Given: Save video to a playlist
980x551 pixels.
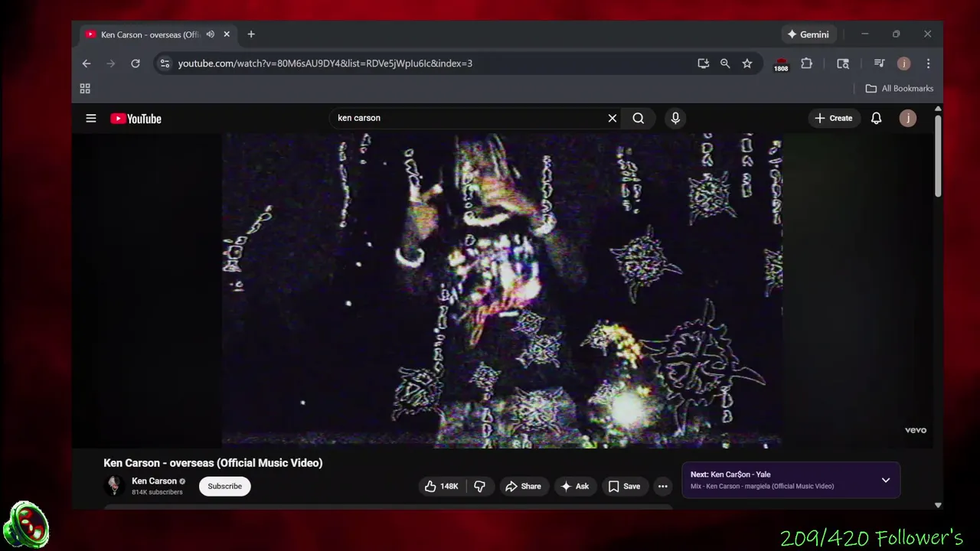Looking at the screenshot, I should pos(624,486).
